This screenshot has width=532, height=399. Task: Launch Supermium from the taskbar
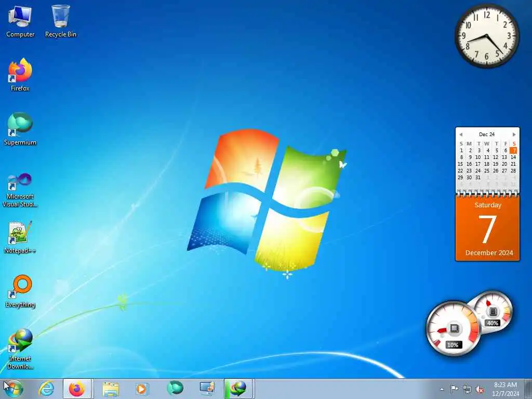[175, 388]
